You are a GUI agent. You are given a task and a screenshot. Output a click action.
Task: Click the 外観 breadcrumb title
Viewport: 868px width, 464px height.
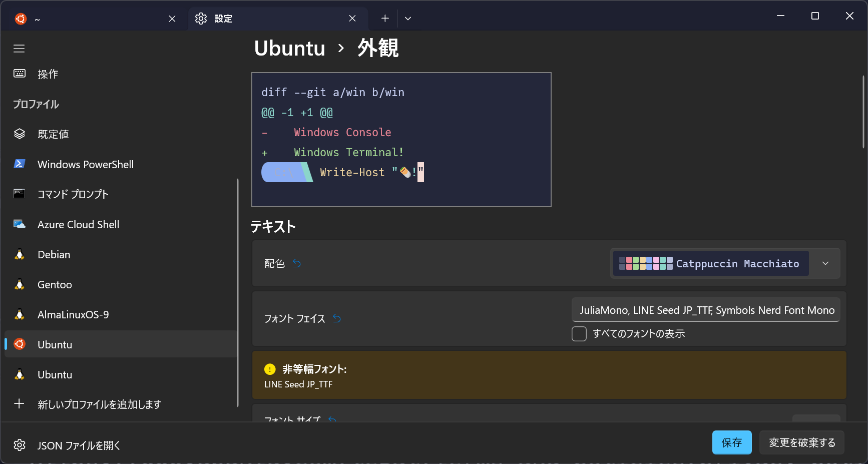pyautogui.click(x=378, y=48)
